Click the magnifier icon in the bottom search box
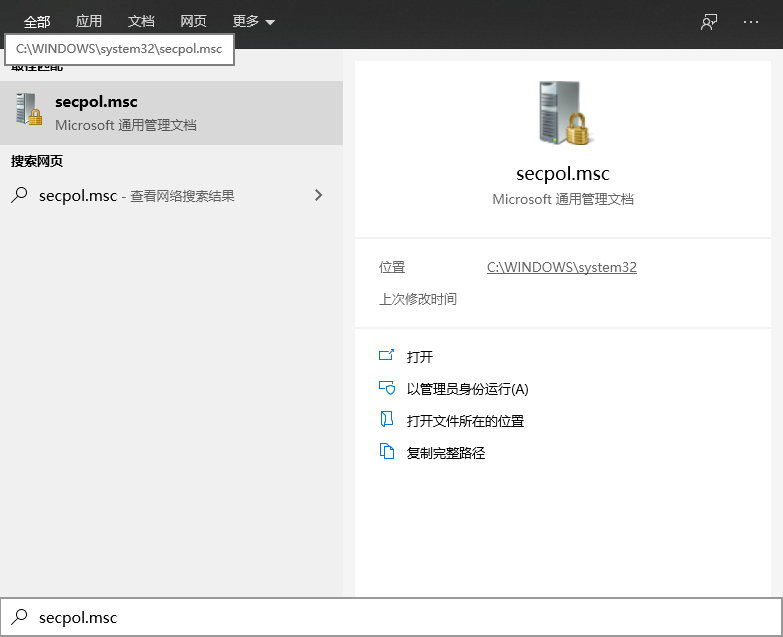Screen dimensions: 783x637 (x=19, y=617)
